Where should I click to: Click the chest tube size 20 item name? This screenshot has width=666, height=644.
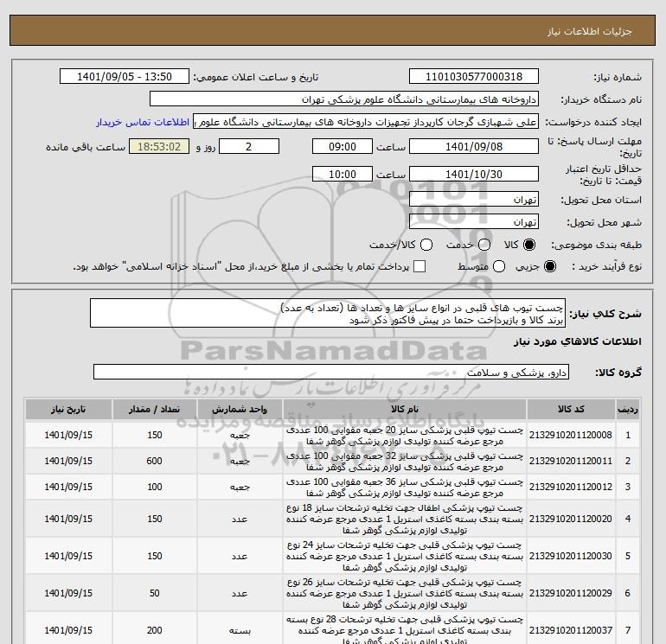405,435
